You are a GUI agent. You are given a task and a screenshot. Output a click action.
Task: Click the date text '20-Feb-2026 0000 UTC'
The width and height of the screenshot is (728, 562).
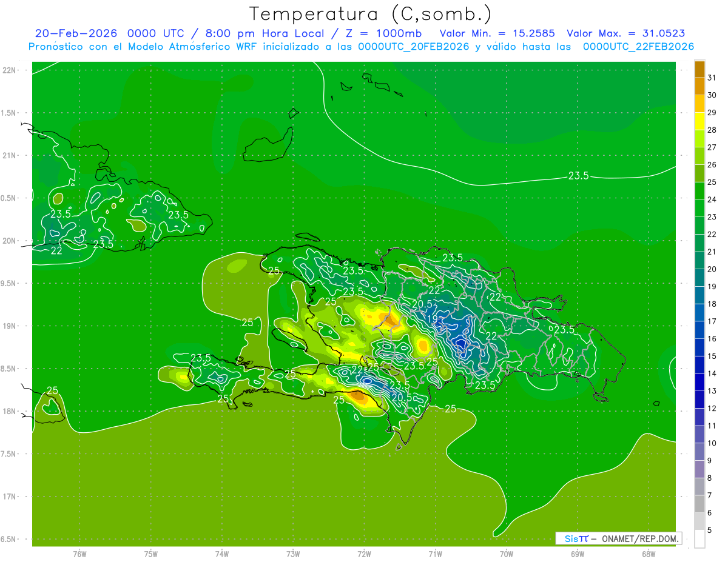click(111, 34)
